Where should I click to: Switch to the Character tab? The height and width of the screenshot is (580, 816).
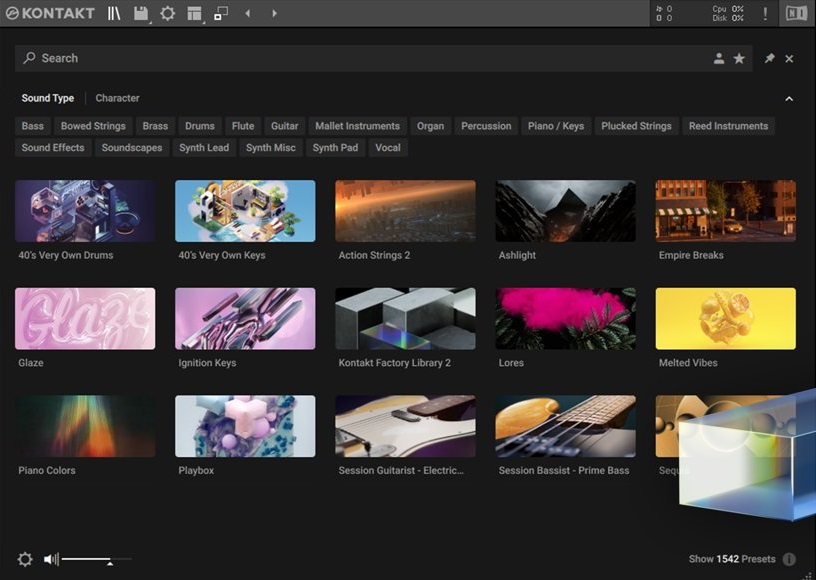(117, 98)
